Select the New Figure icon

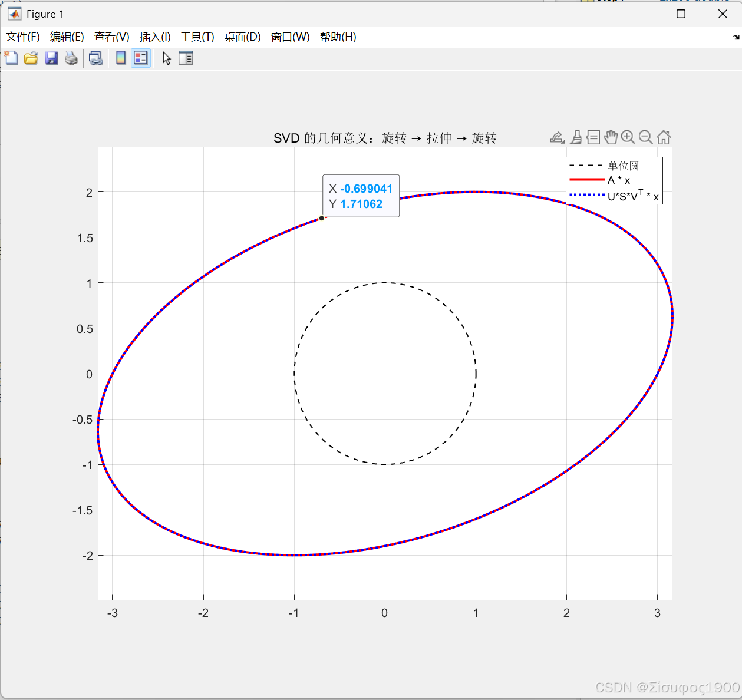point(11,58)
